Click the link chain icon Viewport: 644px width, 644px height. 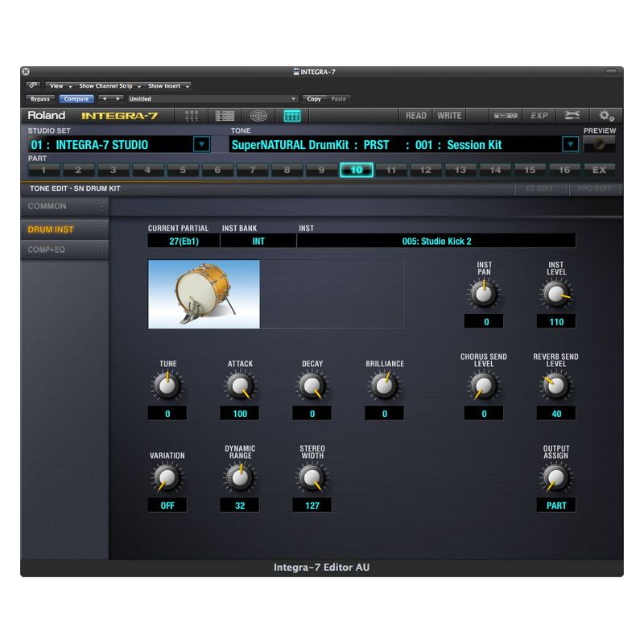33,85
